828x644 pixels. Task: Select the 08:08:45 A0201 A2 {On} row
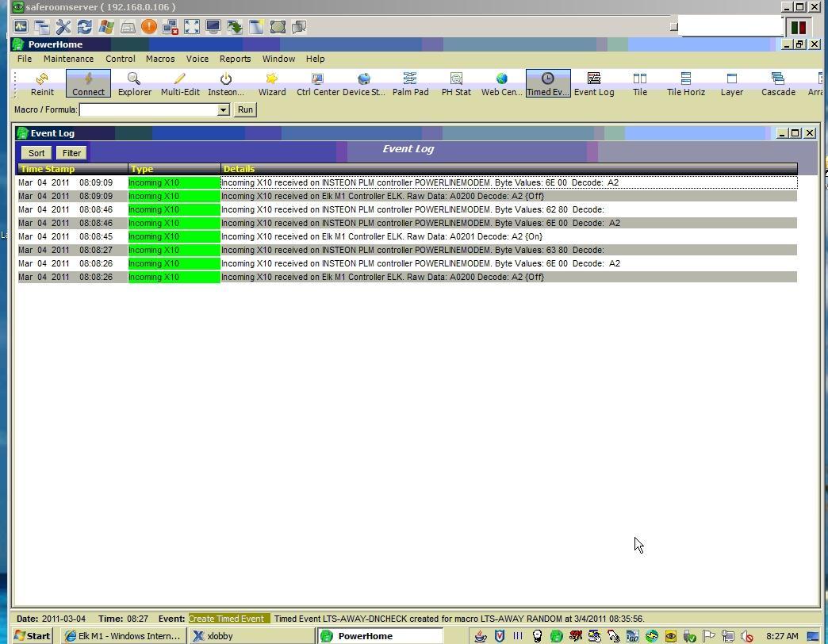[407, 236]
